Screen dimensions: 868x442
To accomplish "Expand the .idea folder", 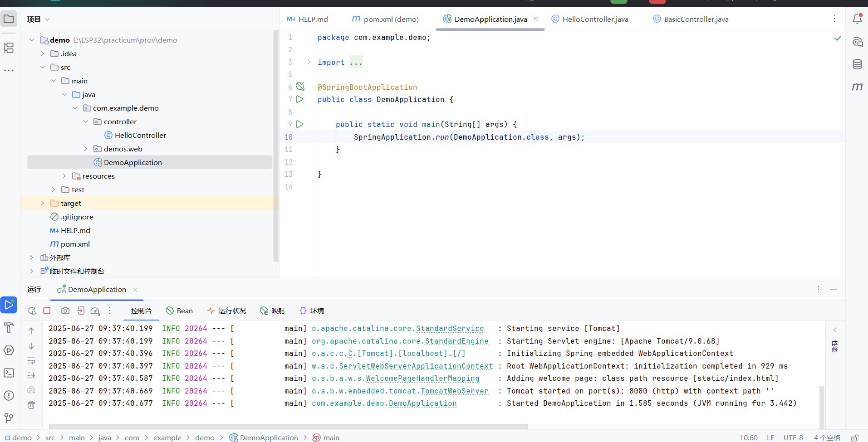I will click(x=42, y=53).
